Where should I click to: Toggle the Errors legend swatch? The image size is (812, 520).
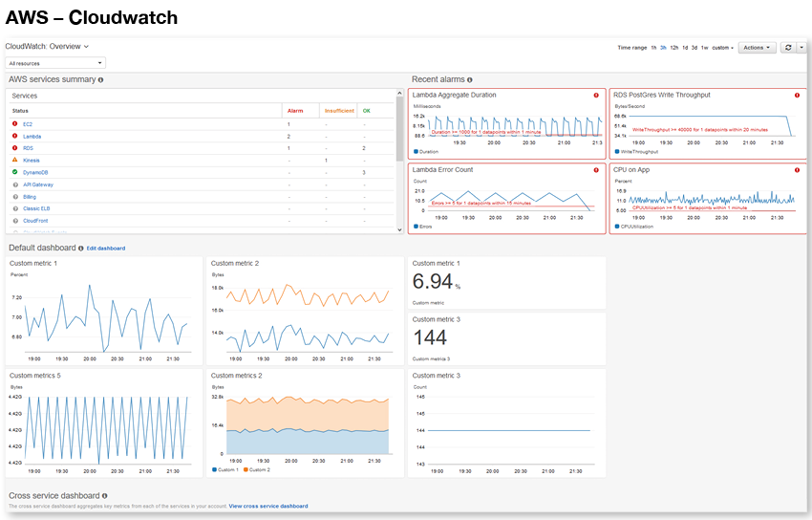click(x=416, y=227)
